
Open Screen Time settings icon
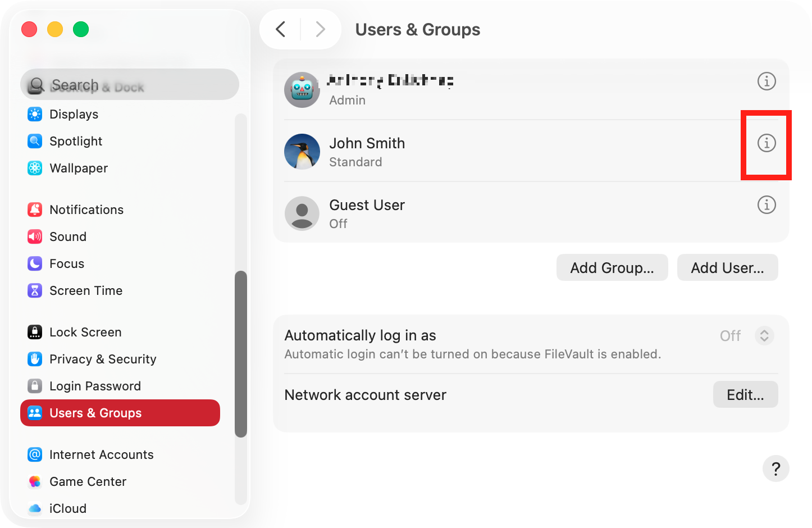[35, 290]
